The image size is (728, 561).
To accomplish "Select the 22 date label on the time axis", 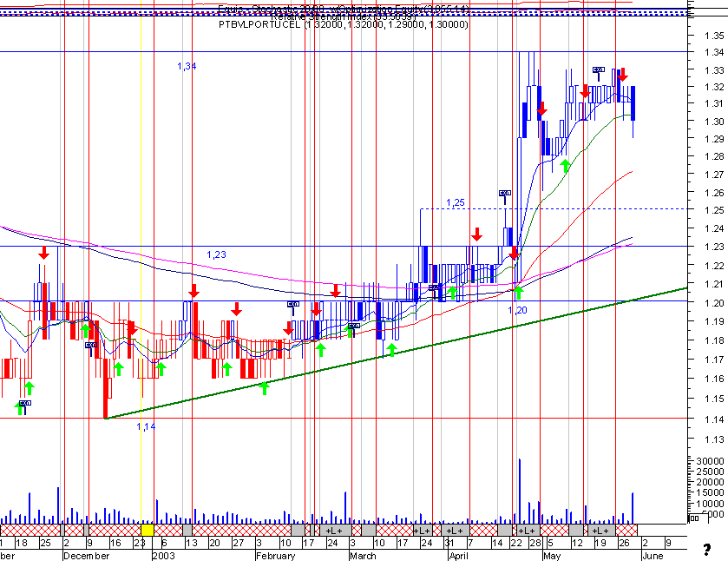I will click(x=515, y=543).
